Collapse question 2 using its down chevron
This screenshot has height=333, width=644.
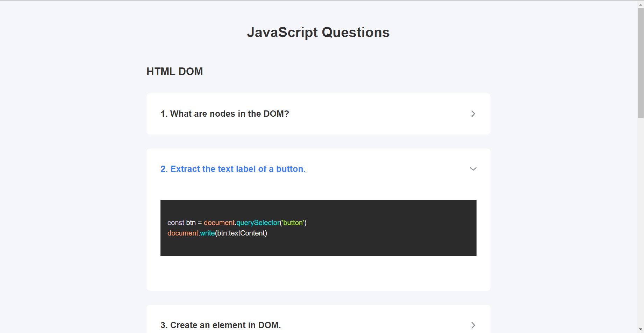(x=473, y=169)
